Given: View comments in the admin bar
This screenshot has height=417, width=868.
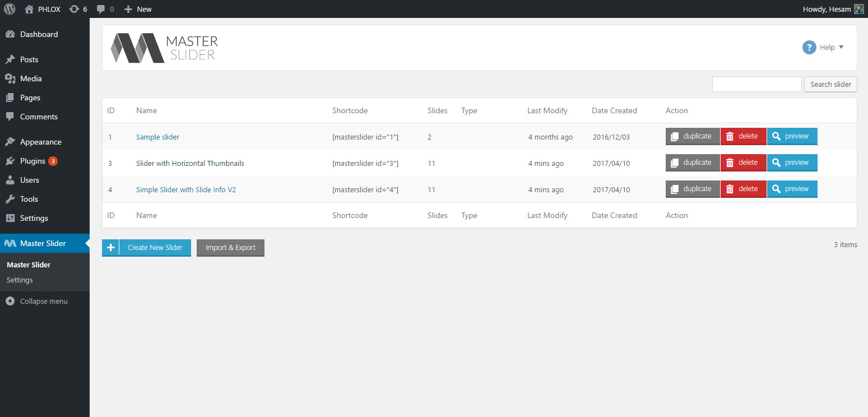Looking at the screenshot, I should pos(105,9).
